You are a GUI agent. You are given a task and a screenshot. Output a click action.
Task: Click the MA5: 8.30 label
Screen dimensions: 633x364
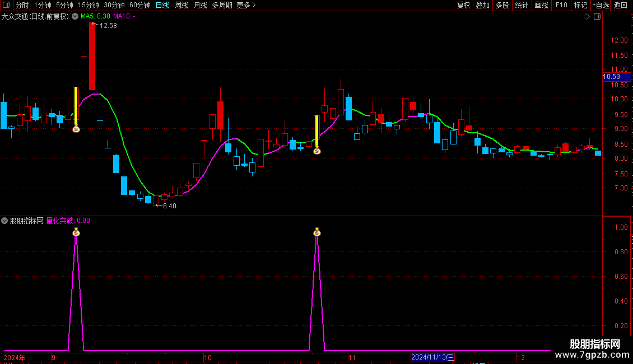click(95, 17)
